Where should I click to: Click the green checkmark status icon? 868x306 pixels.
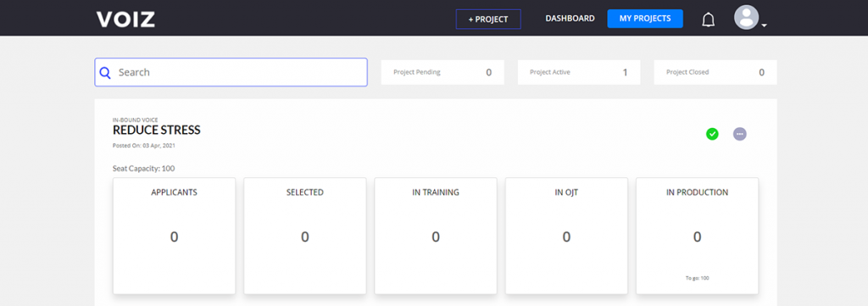pos(712,134)
